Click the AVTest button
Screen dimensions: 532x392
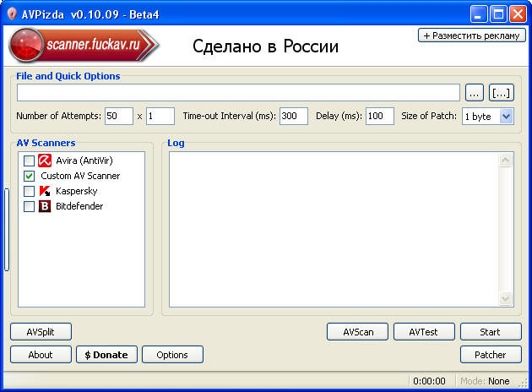424,331
